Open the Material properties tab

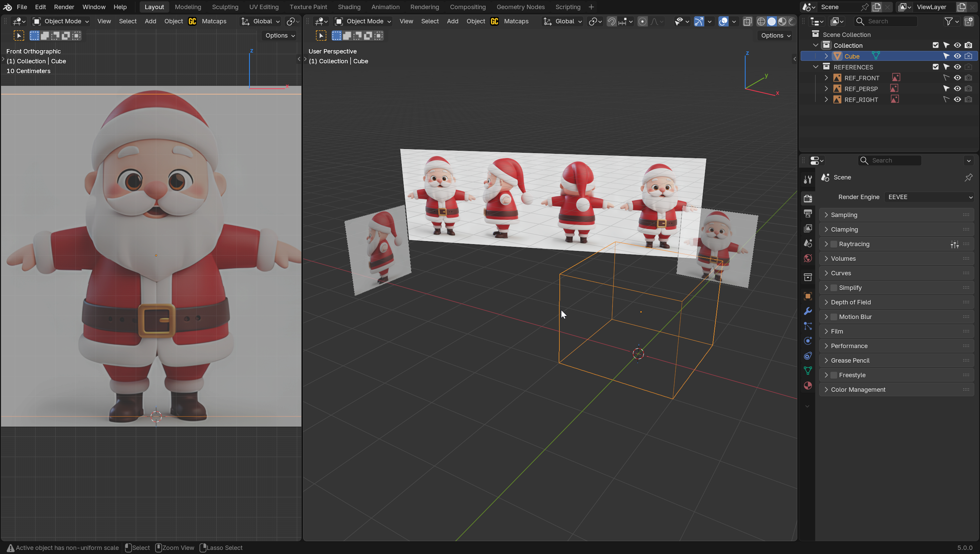coord(808,386)
